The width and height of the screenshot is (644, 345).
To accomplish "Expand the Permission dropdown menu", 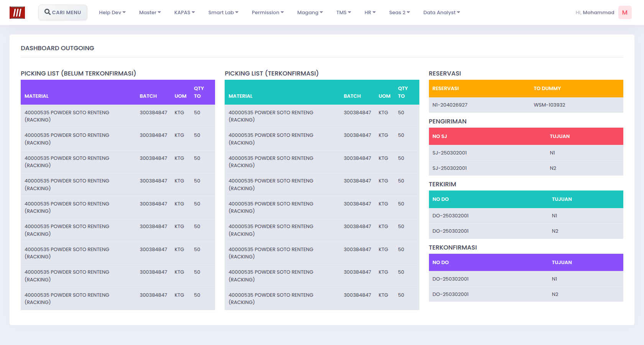I will coord(268,13).
